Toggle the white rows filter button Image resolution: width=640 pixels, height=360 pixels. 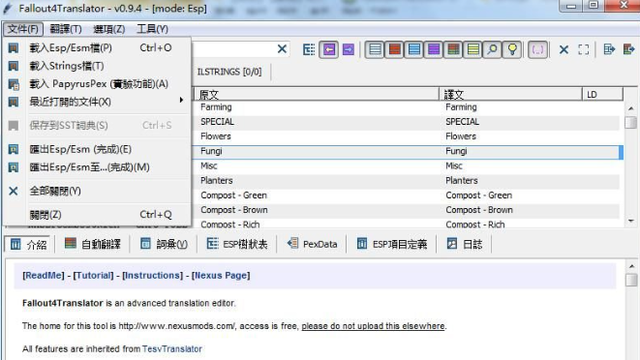point(375,50)
